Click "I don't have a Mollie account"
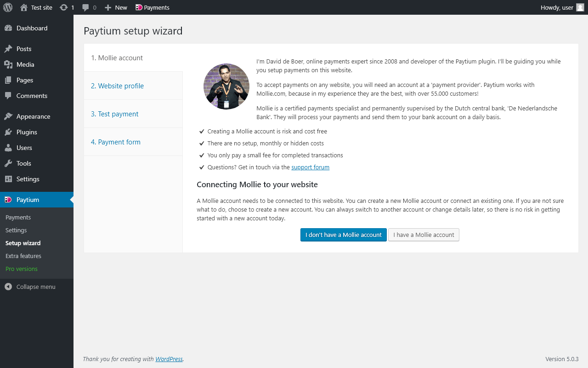This screenshot has height=368, width=588. [x=344, y=235]
